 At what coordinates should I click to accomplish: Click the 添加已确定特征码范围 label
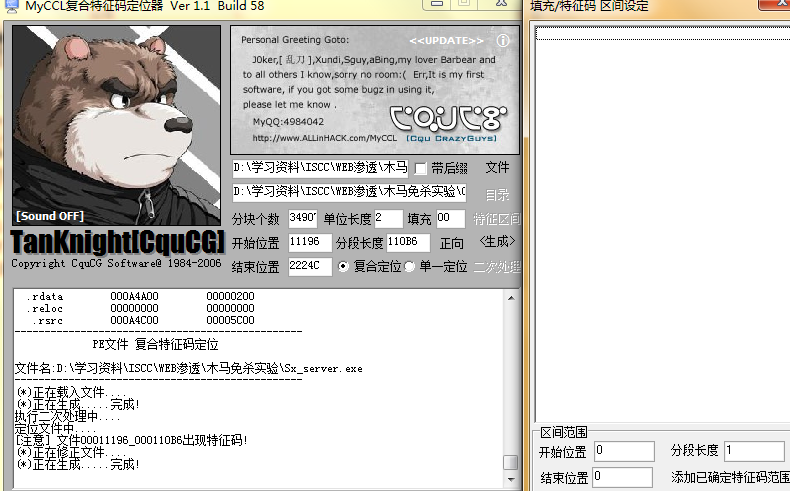(731, 477)
